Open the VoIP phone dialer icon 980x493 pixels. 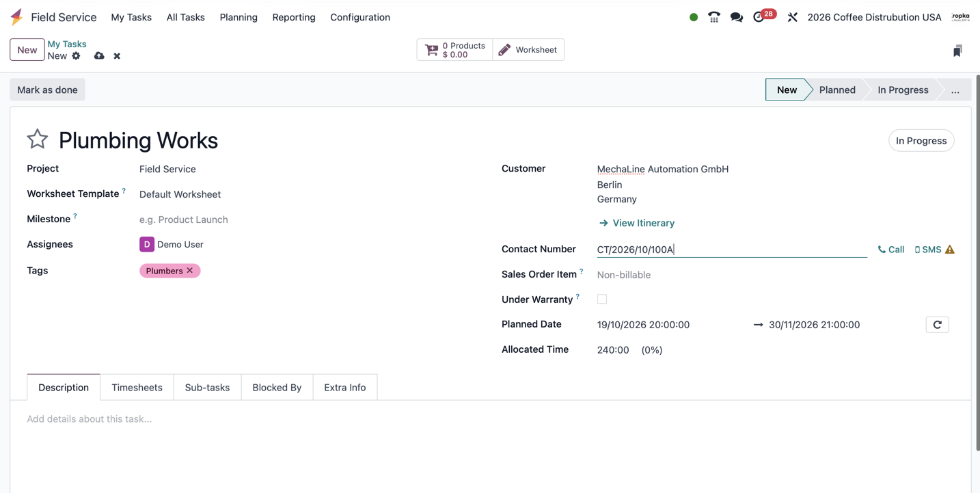click(714, 17)
